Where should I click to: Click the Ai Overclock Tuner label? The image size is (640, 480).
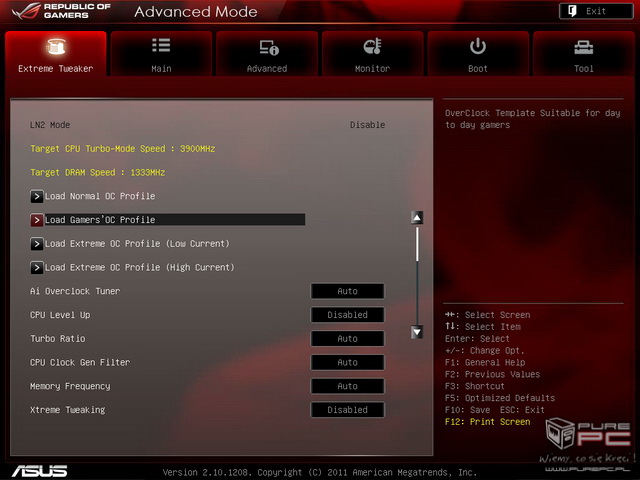pyautogui.click(x=75, y=291)
